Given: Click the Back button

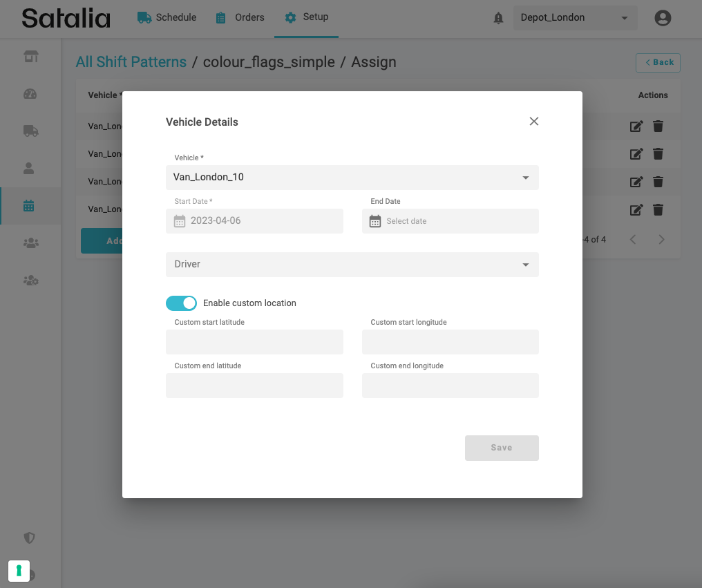Looking at the screenshot, I should 658,62.
